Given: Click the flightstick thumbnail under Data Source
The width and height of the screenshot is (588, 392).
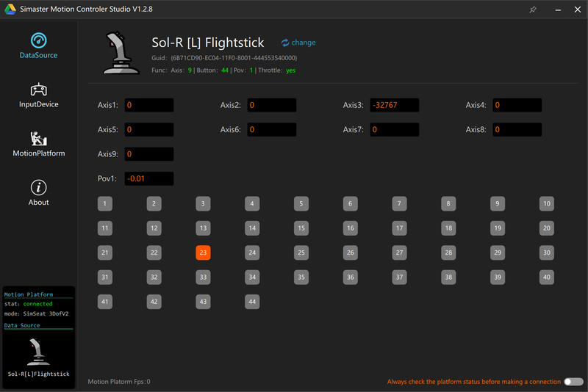Looking at the screenshot, I should pyautogui.click(x=38, y=352).
